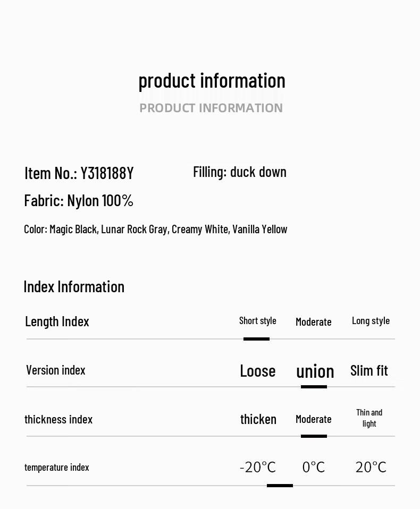
Task: Click the black marker under "Short style"
Action: (256, 339)
